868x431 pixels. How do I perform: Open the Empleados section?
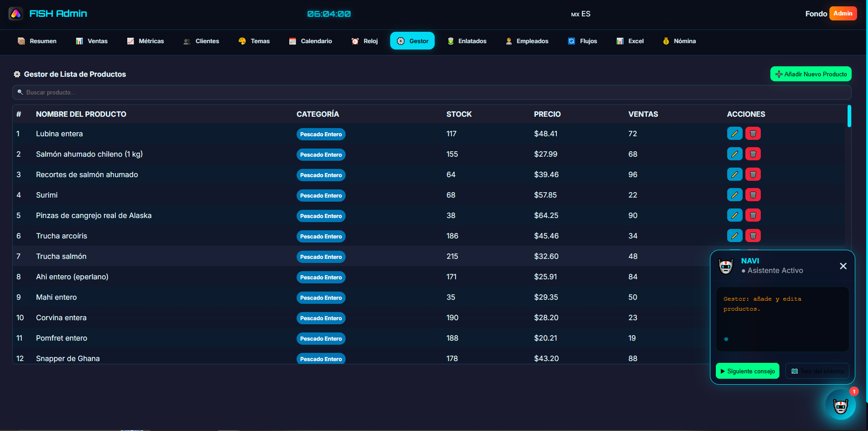pyautogui.click(x=527, y=41)
